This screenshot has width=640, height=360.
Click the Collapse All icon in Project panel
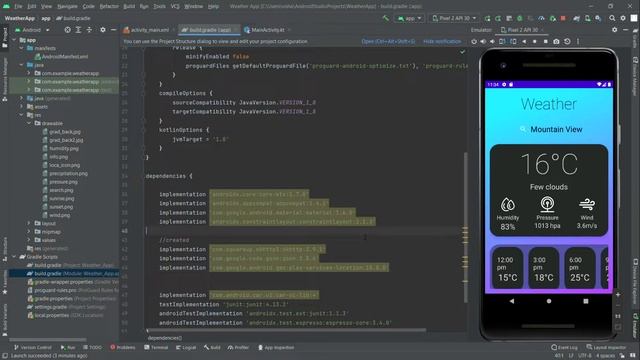[x=89, y=30]
